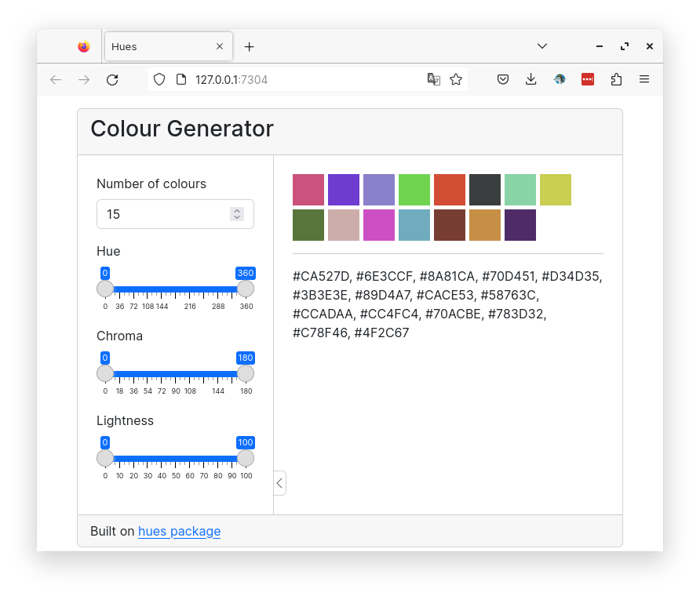The height and width of the screenshot is (596, 700).
Task: Open the list all tabs dropdown
Action: [542, 46]
